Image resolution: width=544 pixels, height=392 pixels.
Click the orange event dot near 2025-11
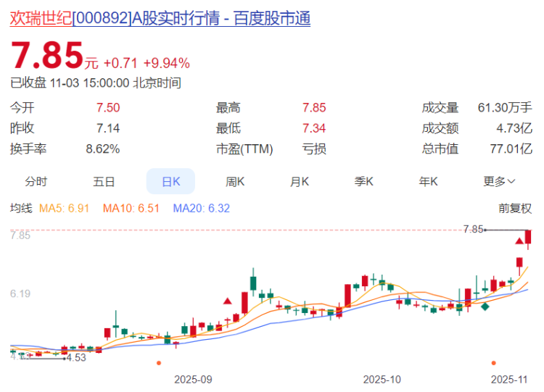click(x=494, y=363)
